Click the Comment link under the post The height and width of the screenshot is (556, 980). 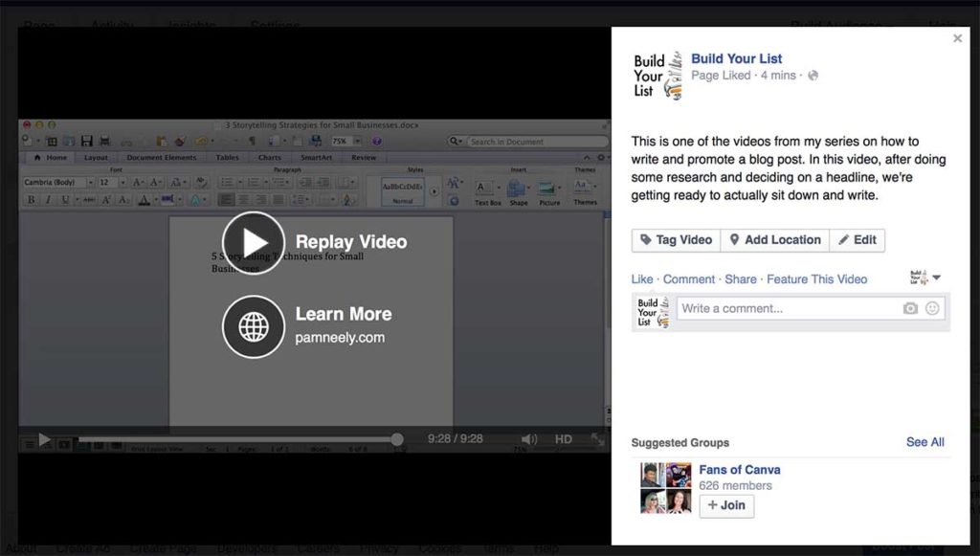[x=689, y=279]
